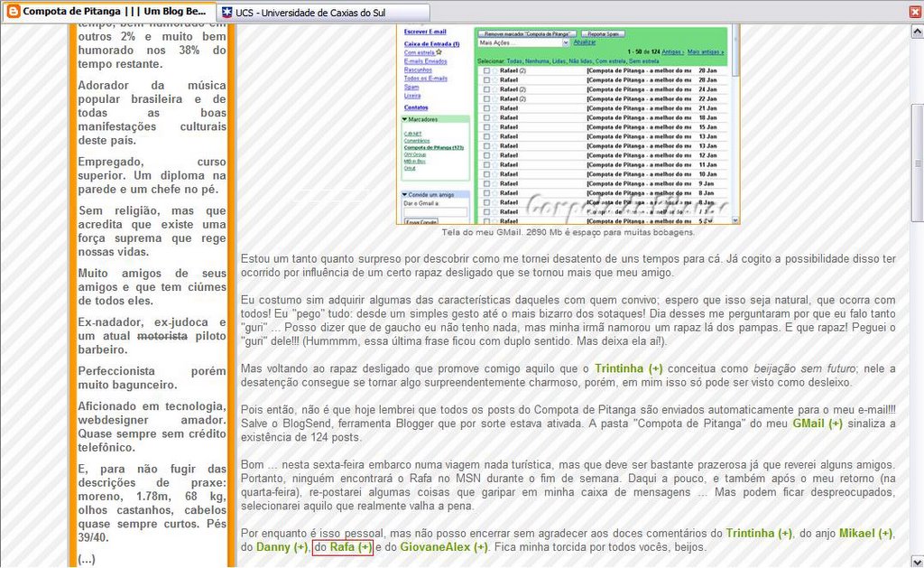This screenshot has height=568, width=924.
Task: Tick the checkbox on the 22 Jan email row
Action: tap(486, 99)
